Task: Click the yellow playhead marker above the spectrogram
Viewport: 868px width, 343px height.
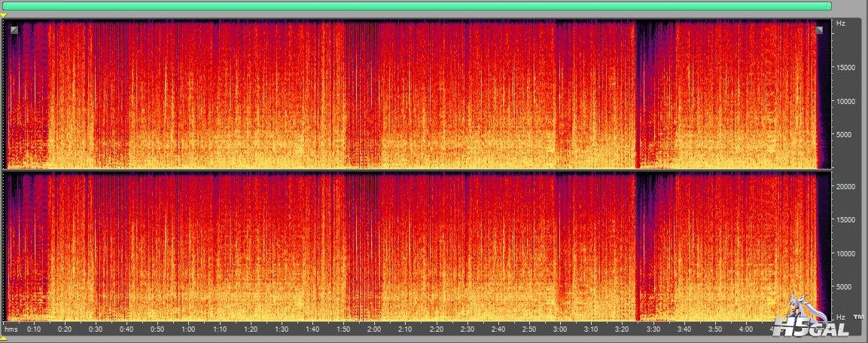Action: (x=3, y=15)
